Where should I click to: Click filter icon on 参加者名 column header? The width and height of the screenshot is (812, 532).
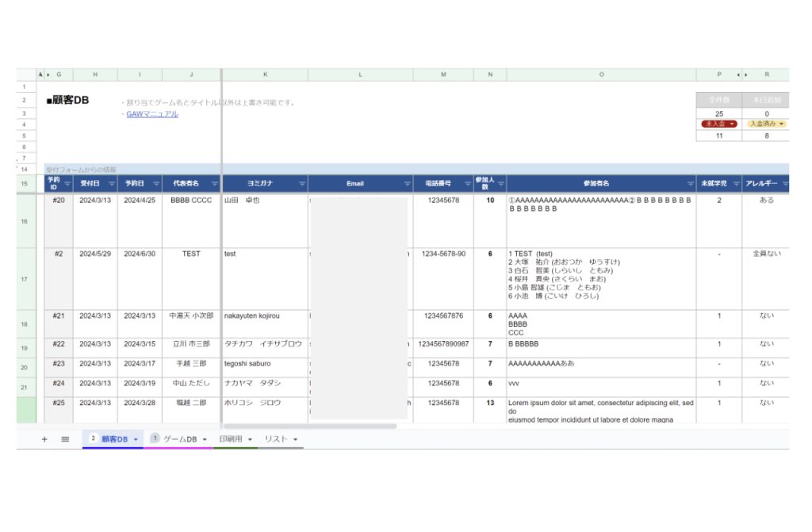click(x=691, y=184)
